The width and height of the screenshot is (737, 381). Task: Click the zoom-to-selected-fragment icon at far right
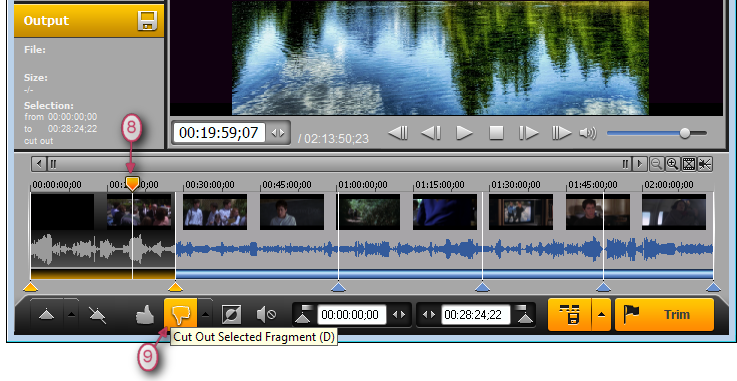705,164
